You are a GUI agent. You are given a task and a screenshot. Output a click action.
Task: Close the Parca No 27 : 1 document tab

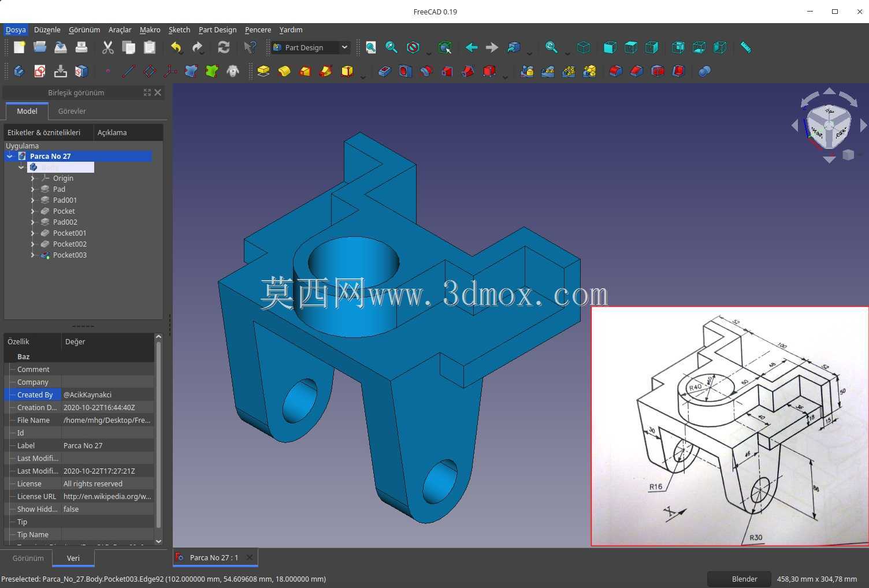[250, 557]
